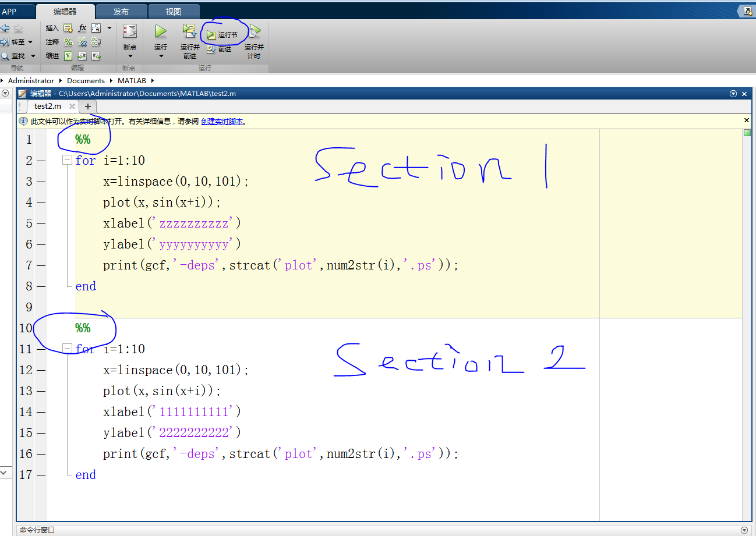Click the wrap comments icon

click(96, 42)
